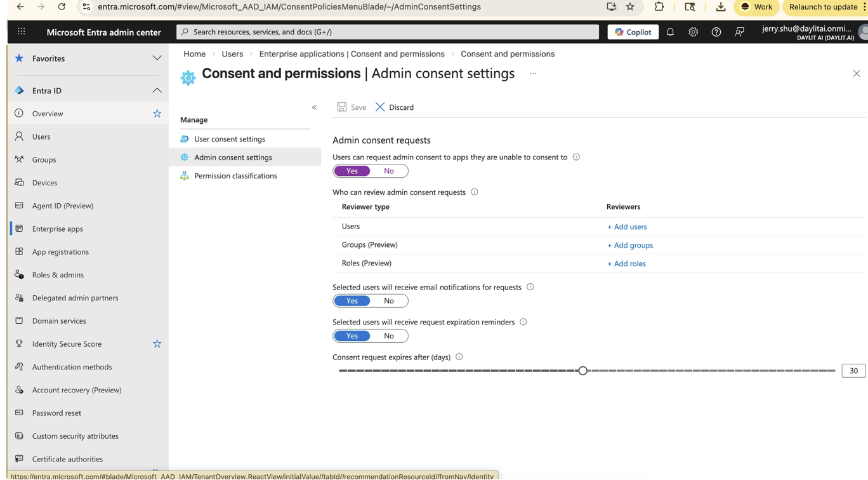Collapse the Entra ID section chevron
868x480 pixels.
(x=157, y=91)
